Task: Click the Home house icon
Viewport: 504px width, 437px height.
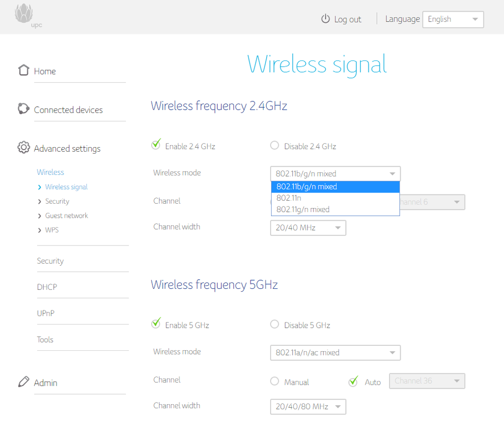Action: click(x=23, y=70)
